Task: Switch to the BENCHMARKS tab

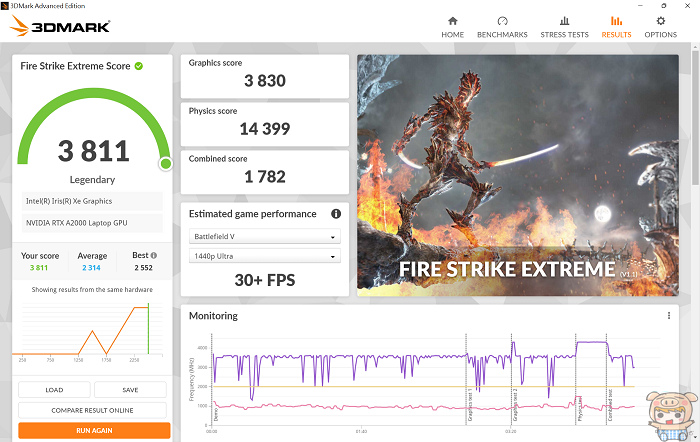Action: point(502,27)
